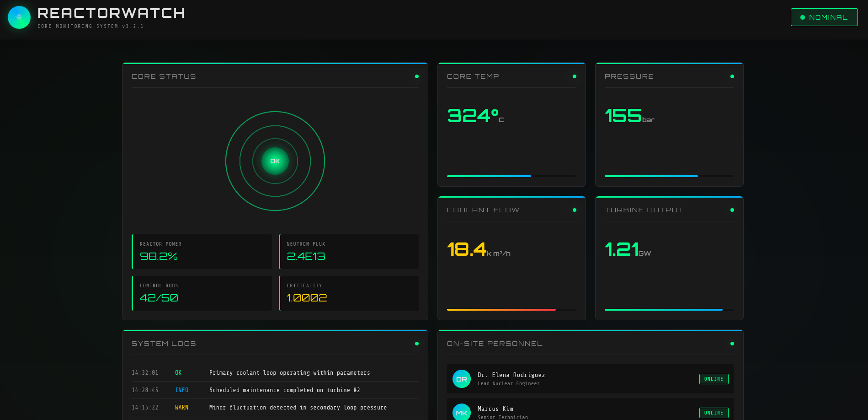Click the ONLINE badge for Dr. Elena Rodriguez
The width and height of the screenshot is (868, 420).
pos(714,379)
